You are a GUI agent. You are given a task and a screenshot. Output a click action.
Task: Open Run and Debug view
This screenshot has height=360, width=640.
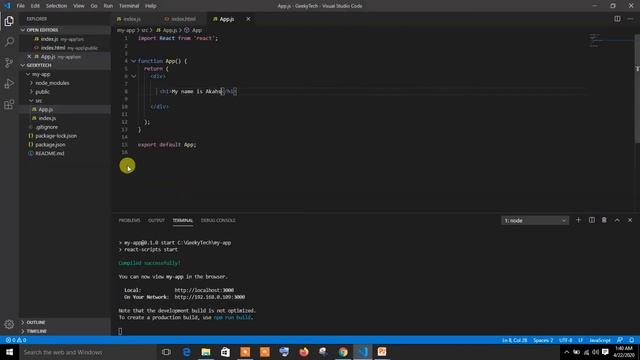pos(9,84)
